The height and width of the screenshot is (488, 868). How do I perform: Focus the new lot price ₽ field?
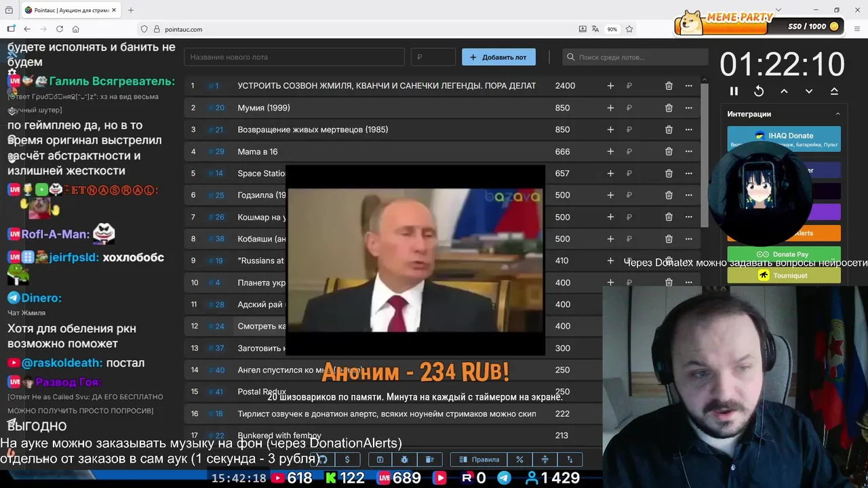tap(433, 57)
